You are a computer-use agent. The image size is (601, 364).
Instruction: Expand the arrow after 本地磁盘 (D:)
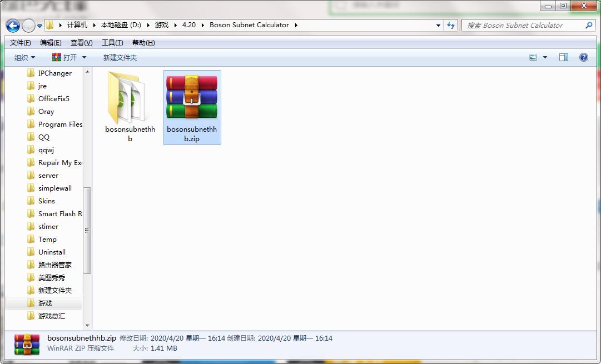click(148, 26)
